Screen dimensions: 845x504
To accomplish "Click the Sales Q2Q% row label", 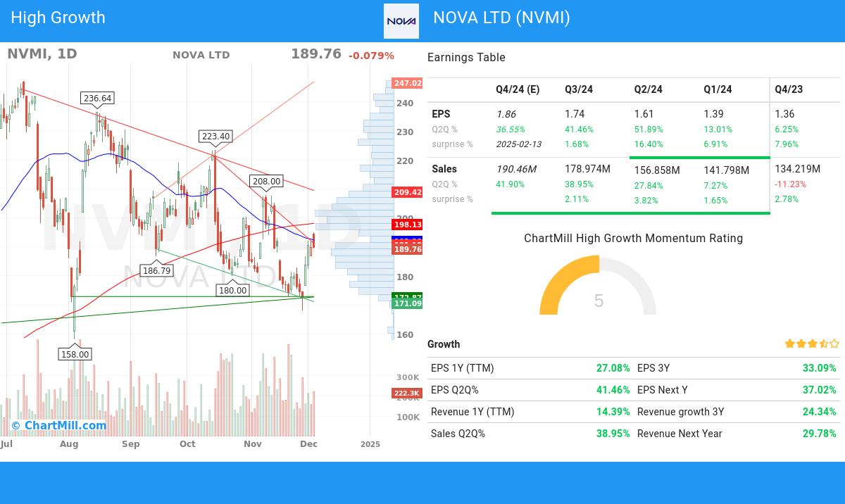I will click(x=458, y=434).
